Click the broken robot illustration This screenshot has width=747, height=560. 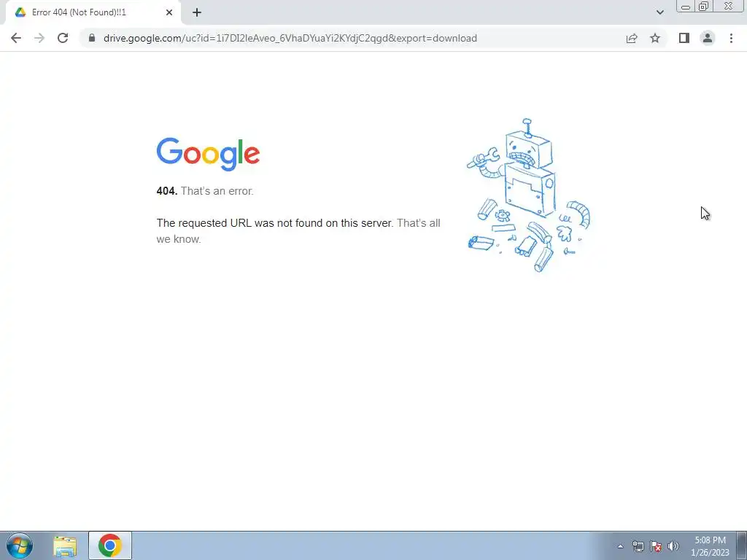pos(528,195)
